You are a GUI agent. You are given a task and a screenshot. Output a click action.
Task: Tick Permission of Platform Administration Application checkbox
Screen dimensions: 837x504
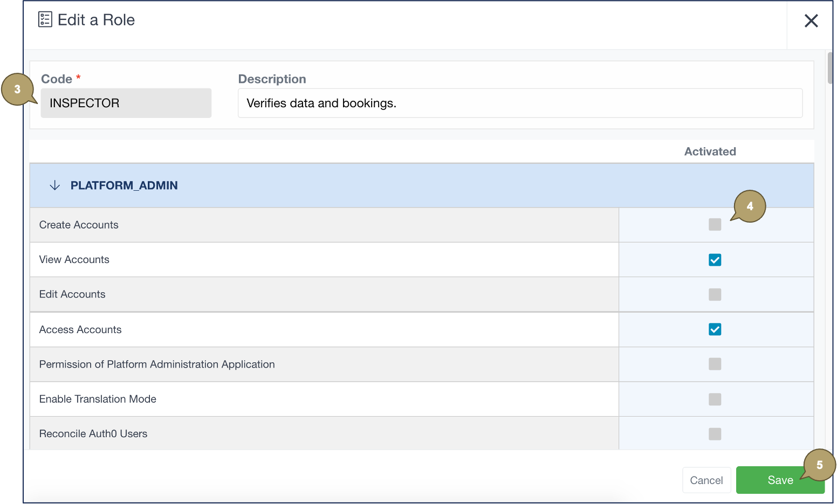[715, 364]
